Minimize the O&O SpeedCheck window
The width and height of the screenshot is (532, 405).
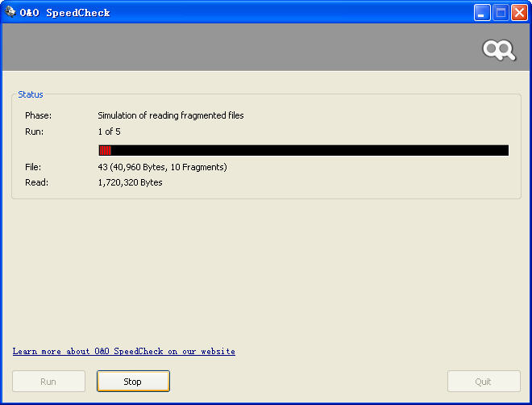(x=482, y=13)
